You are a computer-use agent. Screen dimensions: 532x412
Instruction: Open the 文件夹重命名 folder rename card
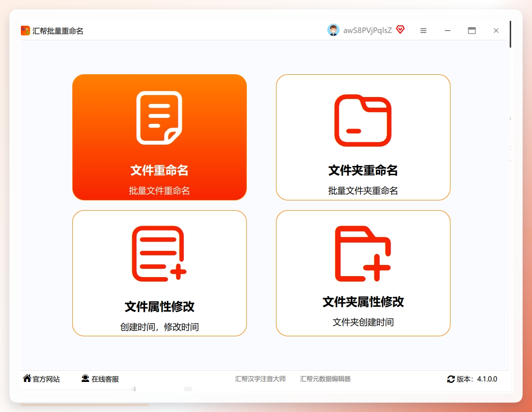363,137
